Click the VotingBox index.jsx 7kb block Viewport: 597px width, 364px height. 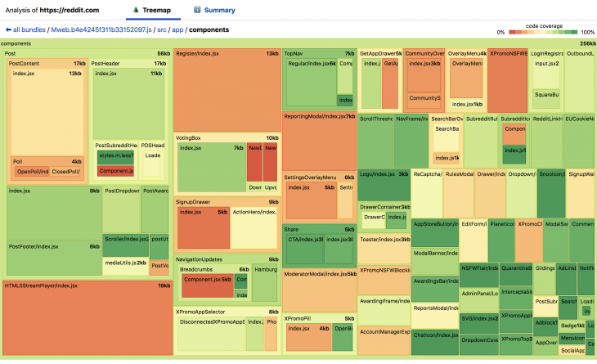point(211,167)
